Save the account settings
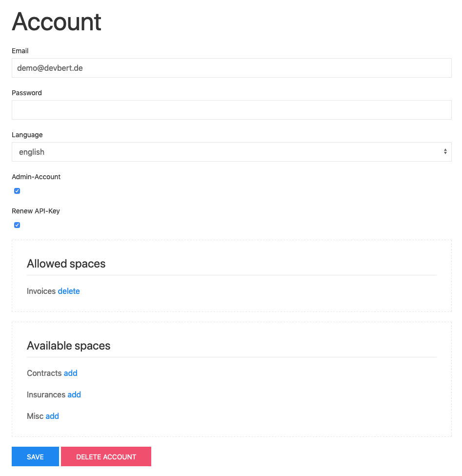Viewport: 462px width, 476px height. (35, 456)
